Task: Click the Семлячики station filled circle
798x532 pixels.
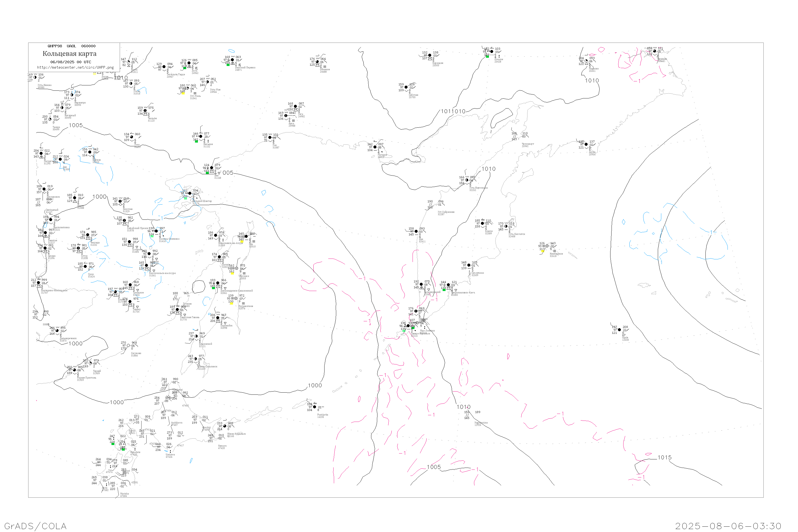Action: (x=469, y=265)
